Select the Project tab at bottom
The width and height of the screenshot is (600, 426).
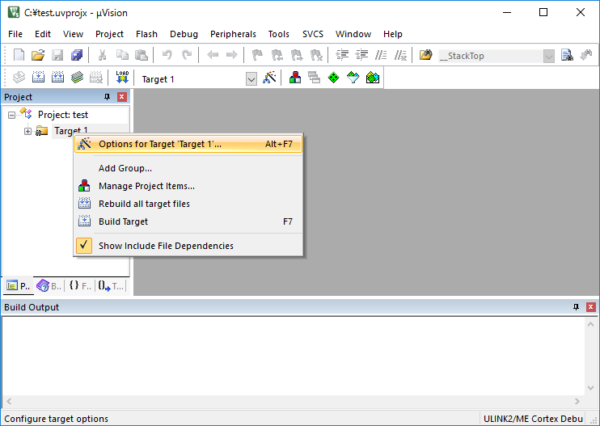[18, 286]
